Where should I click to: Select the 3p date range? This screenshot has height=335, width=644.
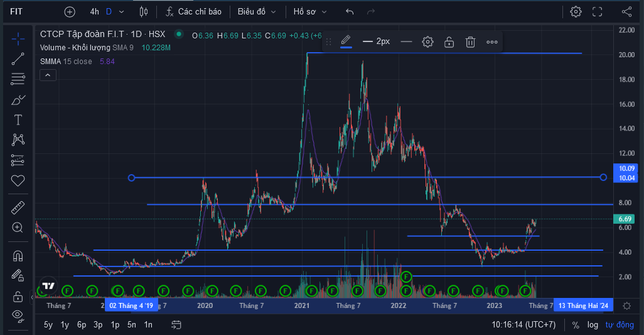pos(98,325)
